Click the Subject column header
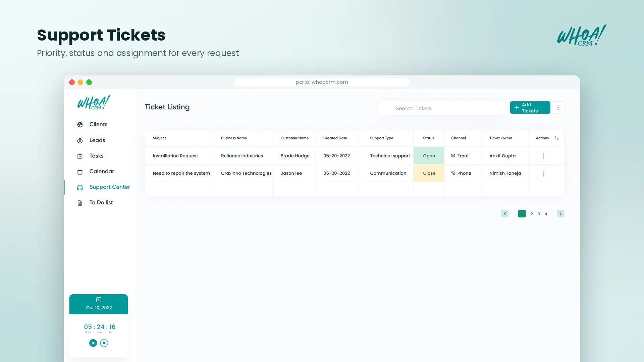This screenshot has width=644, height=362. pyautogui.click(x=159, y=138)
